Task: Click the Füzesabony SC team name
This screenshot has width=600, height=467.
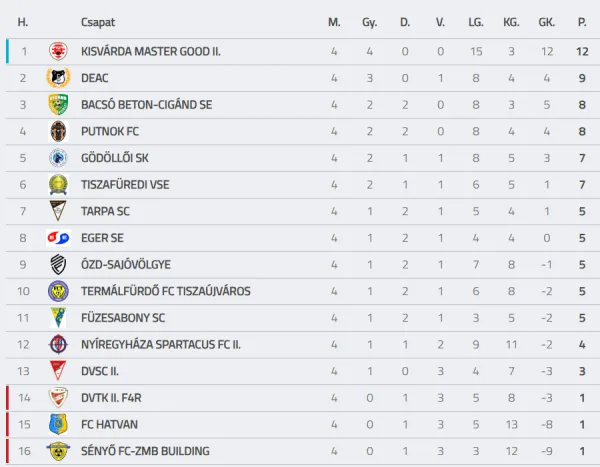Action: (123, 318)
